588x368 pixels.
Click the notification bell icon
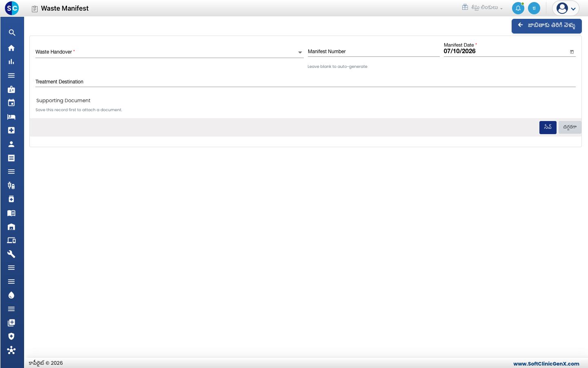tap(518, 8)
